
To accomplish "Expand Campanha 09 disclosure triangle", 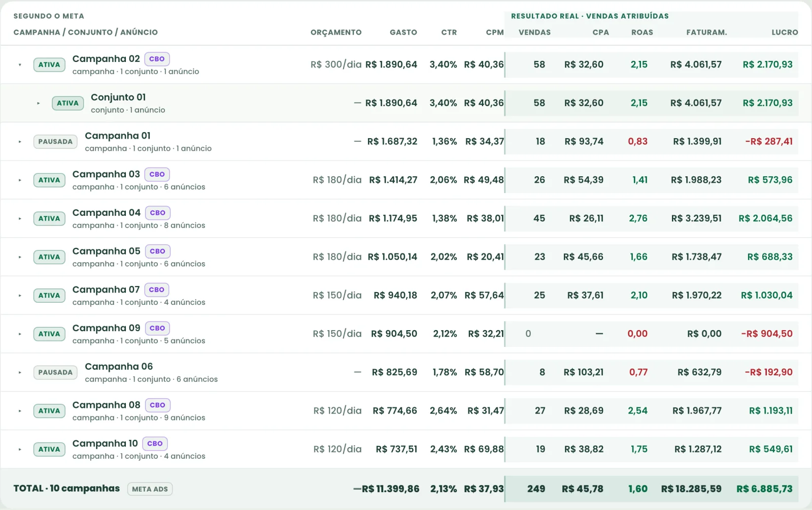I will (20, 334).
